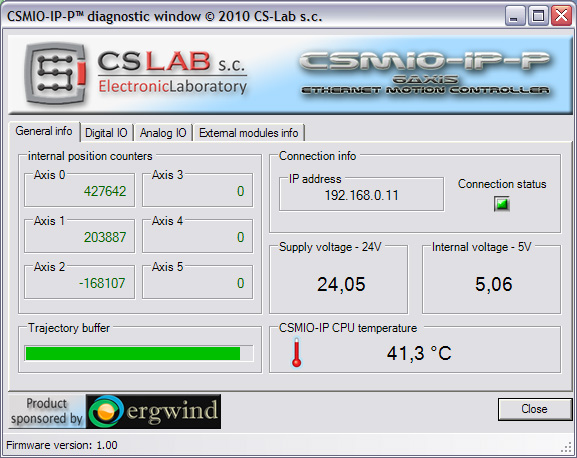Click the internal position counters group title

(90, 156)
